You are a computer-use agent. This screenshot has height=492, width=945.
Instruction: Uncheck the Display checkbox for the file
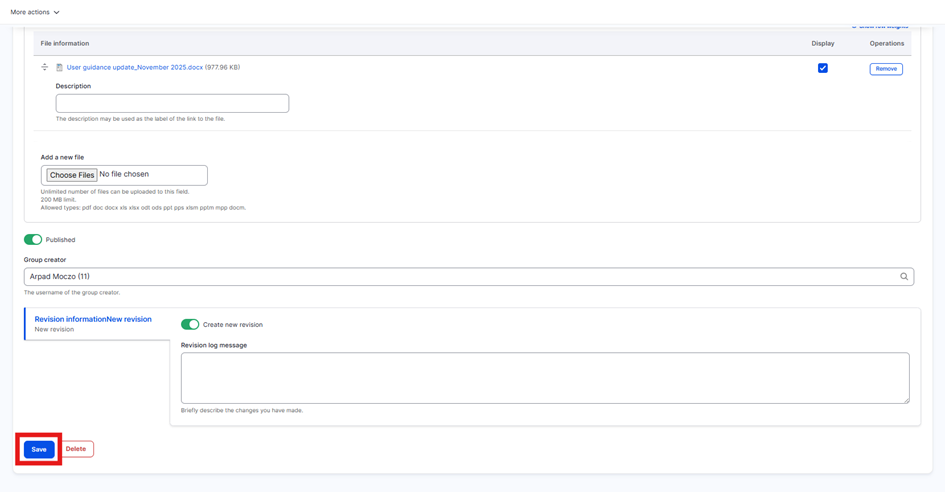click(822, 68)
